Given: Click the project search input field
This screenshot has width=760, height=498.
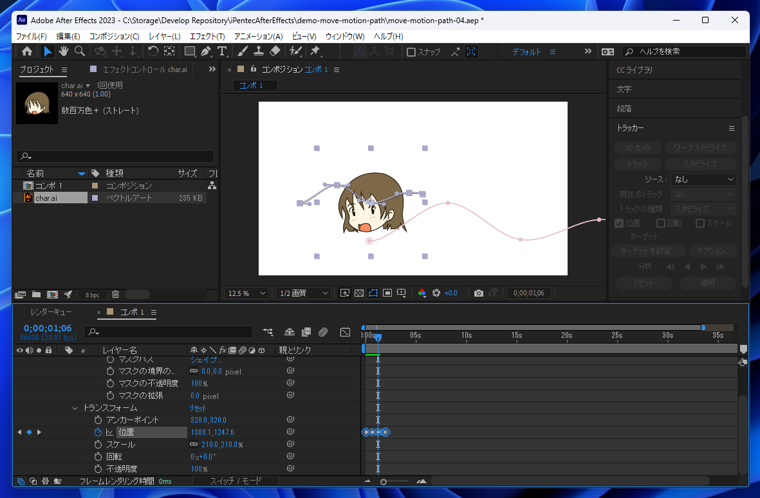Looking at the screenshot, I should coord(116,156).
